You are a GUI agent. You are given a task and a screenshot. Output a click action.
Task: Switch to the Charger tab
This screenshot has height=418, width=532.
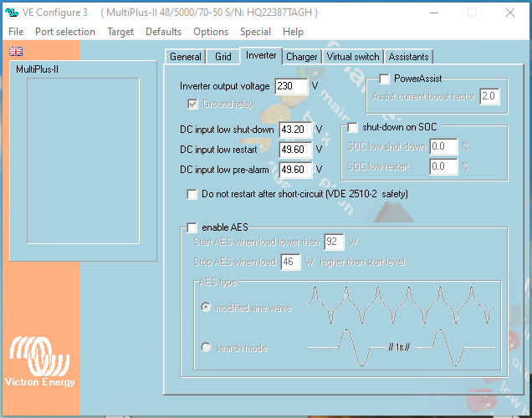point(302,57)
